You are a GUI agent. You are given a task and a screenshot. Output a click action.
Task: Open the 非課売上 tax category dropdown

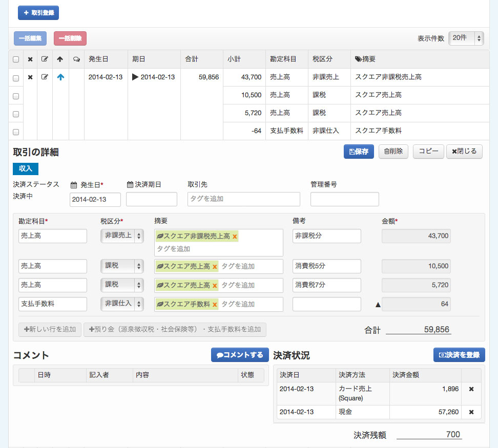(x=122, y=236)
